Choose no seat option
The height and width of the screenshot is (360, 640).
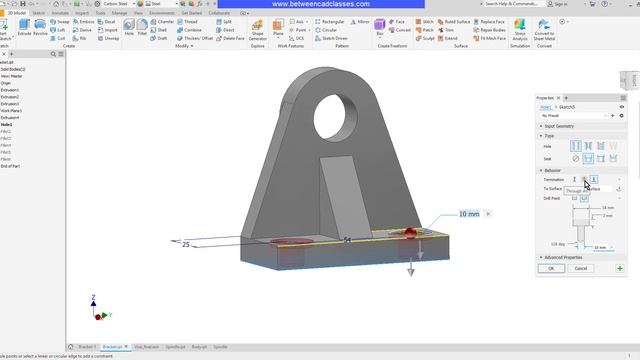pos(576,158)
